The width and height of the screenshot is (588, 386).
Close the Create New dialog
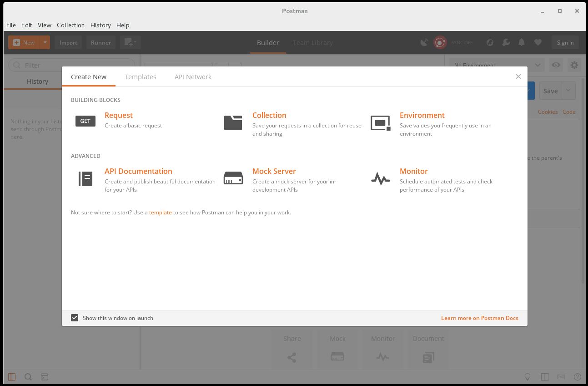click(x=518, y=76)
